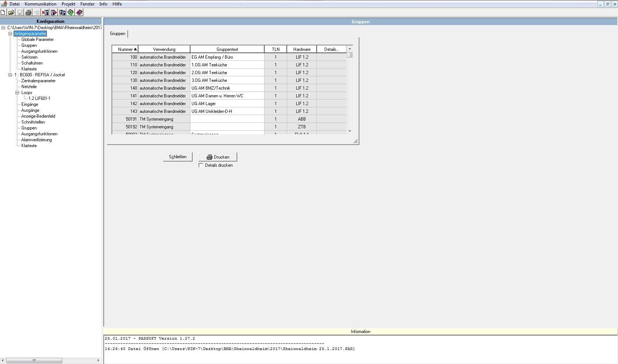
Task: Click the groups table vertical scrollbar thumb
Action: (x=350, y=55)
